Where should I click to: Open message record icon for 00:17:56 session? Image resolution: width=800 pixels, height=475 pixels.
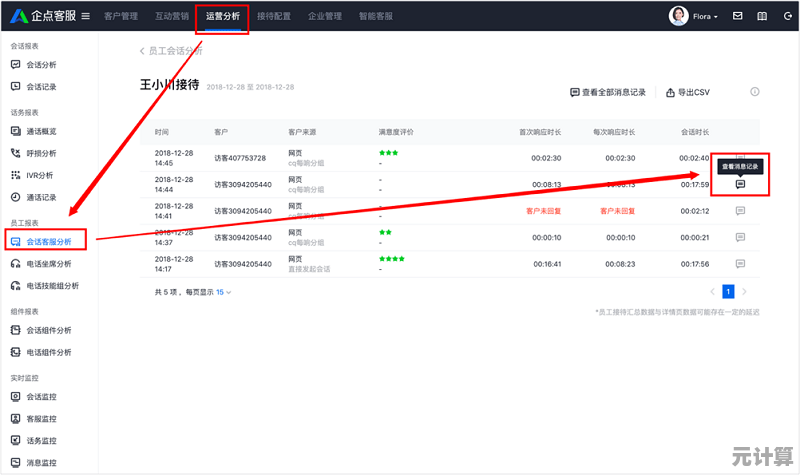740,264
